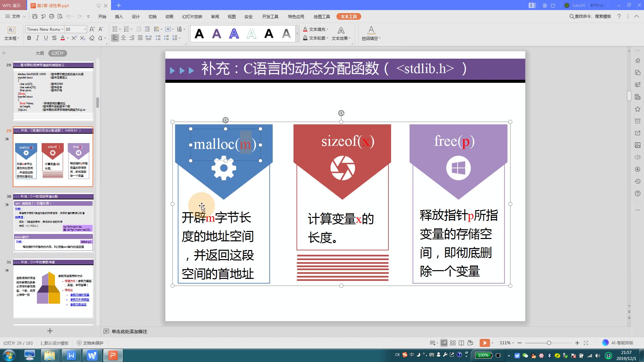
Task: Click the Increase Indent icon
Action: pyautogui.click(x=147, y=29)
